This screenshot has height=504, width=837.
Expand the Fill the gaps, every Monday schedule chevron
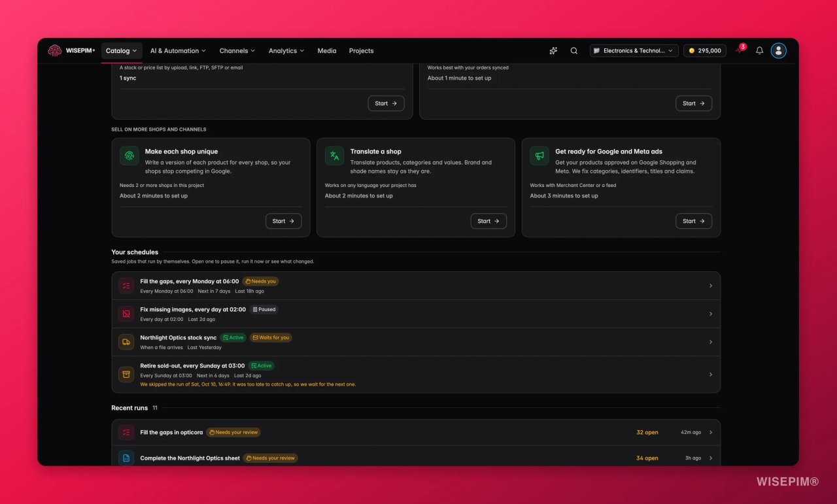(x=711, y=286)
